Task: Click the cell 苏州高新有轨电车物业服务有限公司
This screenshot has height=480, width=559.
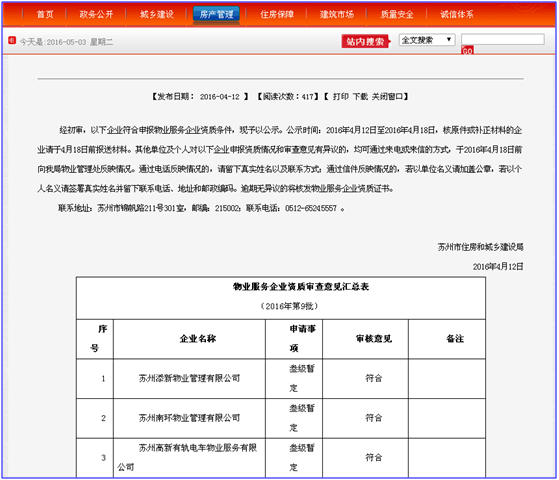Action: (189, 458)
